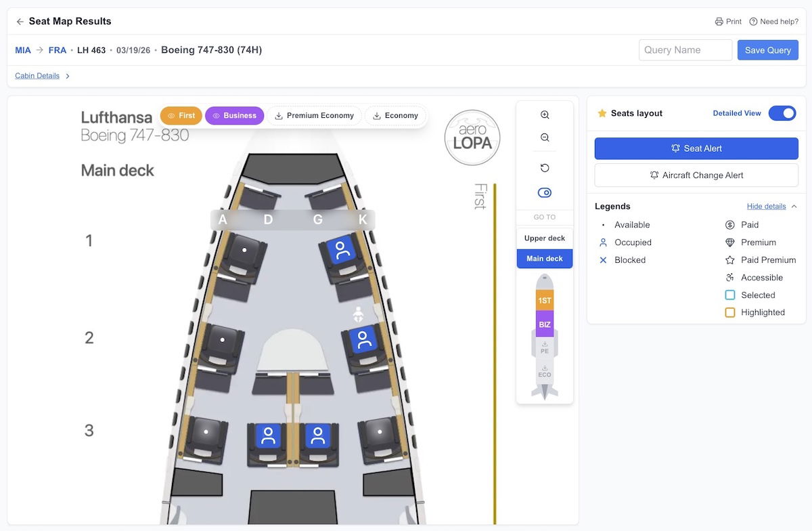Click the Seat Alert button
The image size is (812, 531).
(696, 148)
